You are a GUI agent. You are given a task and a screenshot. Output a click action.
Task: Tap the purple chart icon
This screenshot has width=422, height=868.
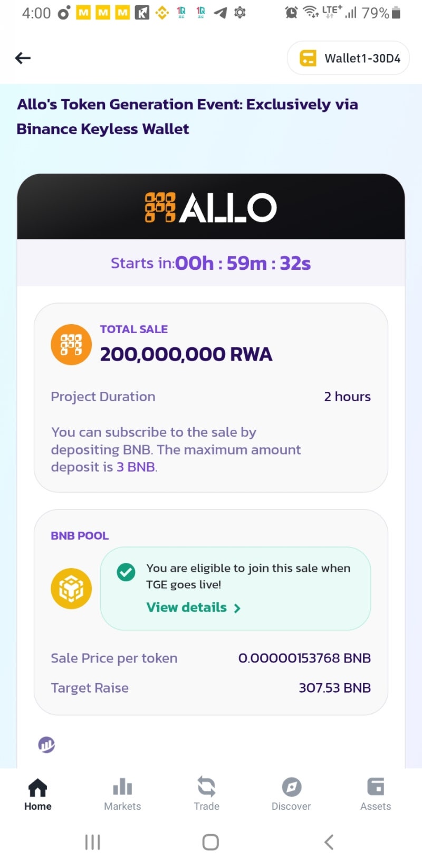[46, 744]
